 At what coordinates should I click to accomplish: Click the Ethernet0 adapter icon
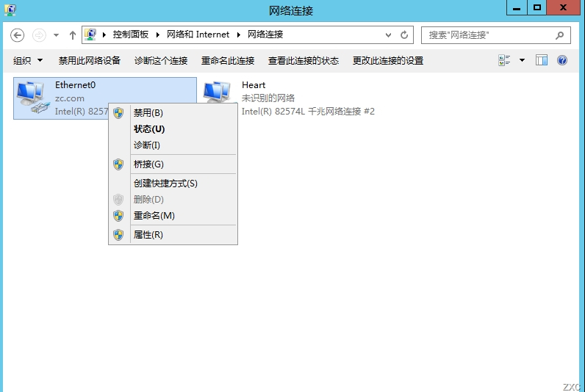[33, 98]
